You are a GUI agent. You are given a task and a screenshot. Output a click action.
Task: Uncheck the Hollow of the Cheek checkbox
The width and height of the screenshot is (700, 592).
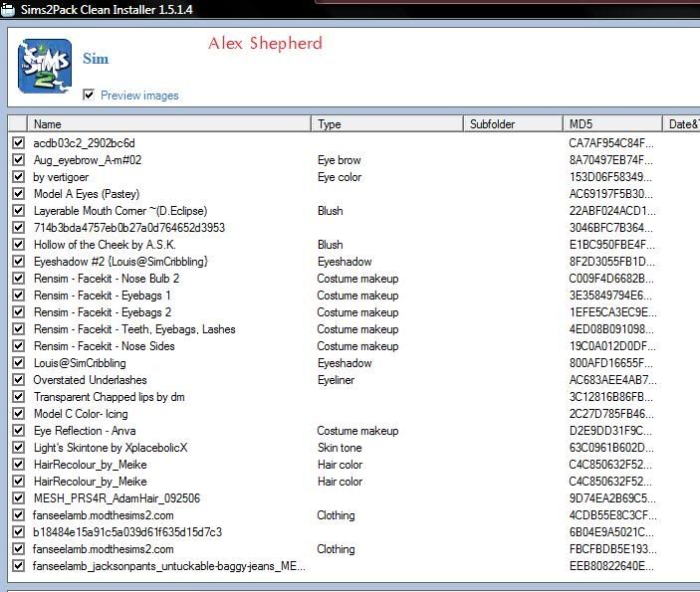(x=18, y=245)
